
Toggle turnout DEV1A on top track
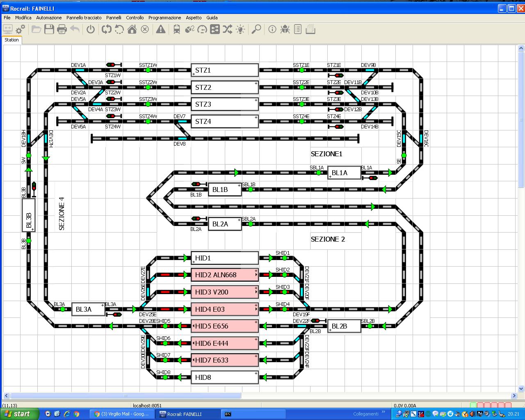[x=80, y=70]
